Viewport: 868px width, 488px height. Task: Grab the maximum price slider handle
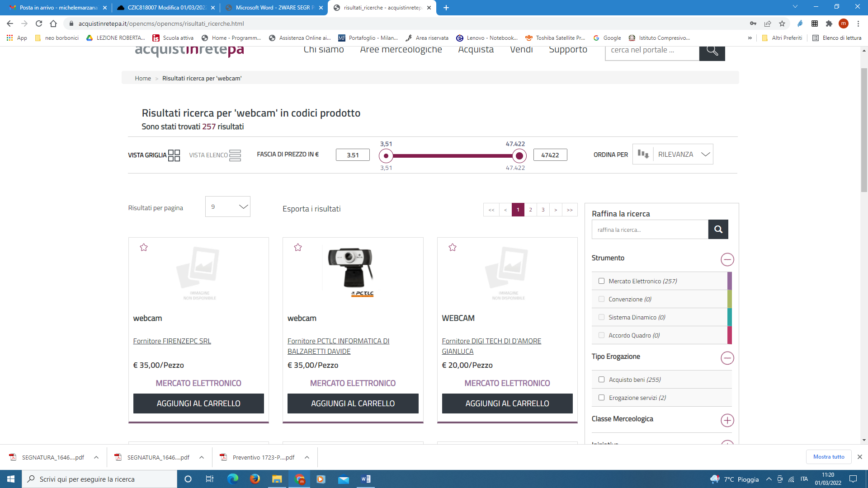coord(519,156)
